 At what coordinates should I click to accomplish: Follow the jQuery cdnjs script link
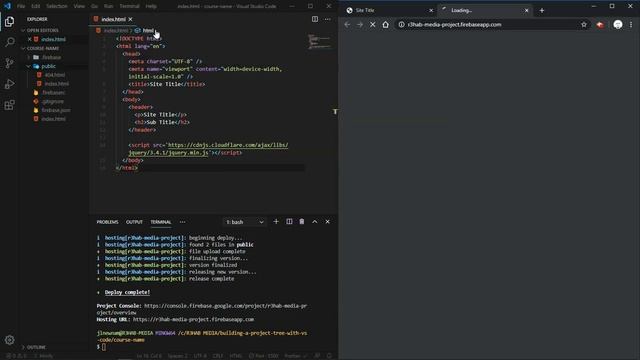pyautogui.click(x=208, y=149)
